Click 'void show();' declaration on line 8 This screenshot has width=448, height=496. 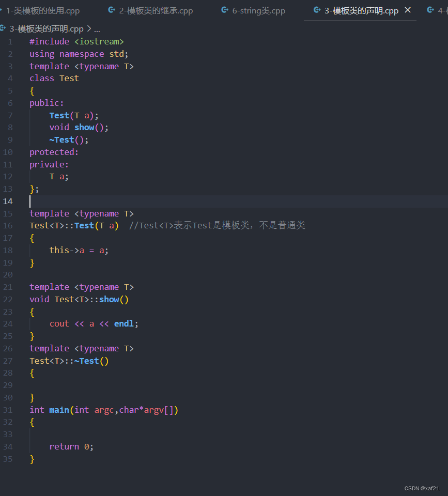[x=79, y=128]
